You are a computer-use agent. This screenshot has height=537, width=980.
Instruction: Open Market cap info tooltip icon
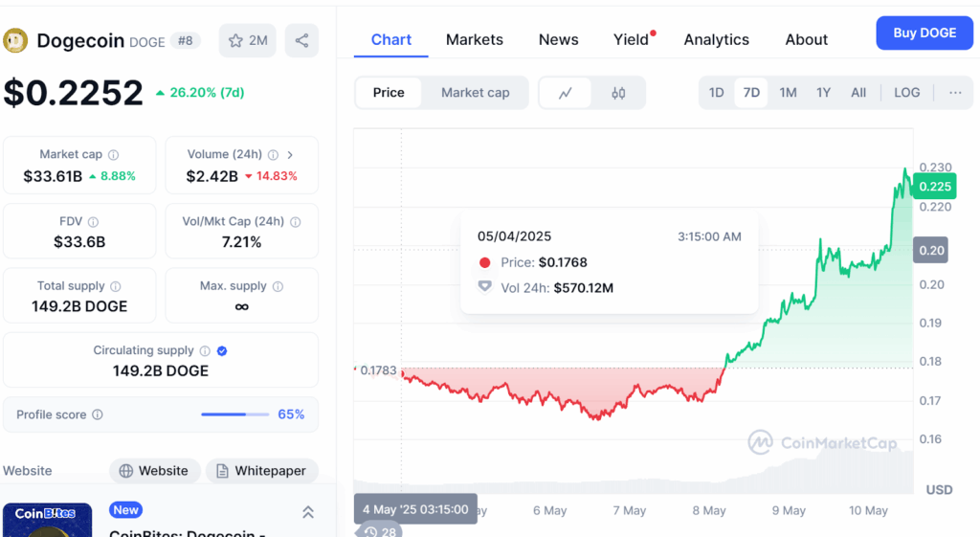tap(113, 155)
